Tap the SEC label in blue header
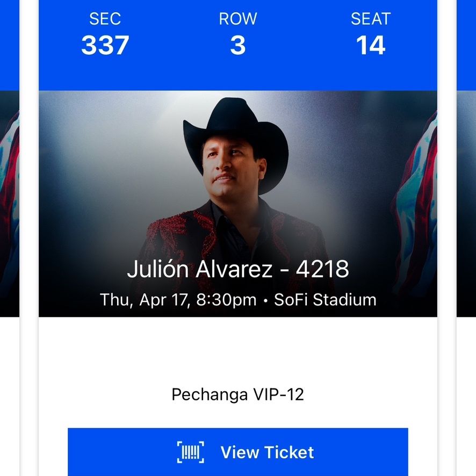 pos(105,19)
